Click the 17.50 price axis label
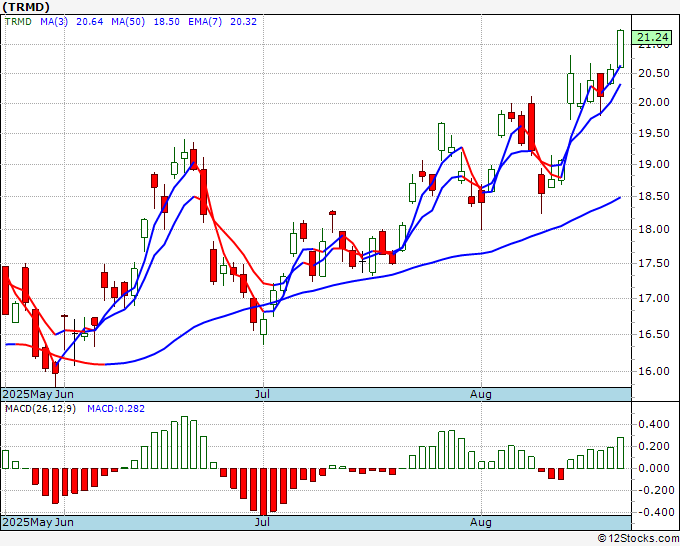 [x=654, y=263]
